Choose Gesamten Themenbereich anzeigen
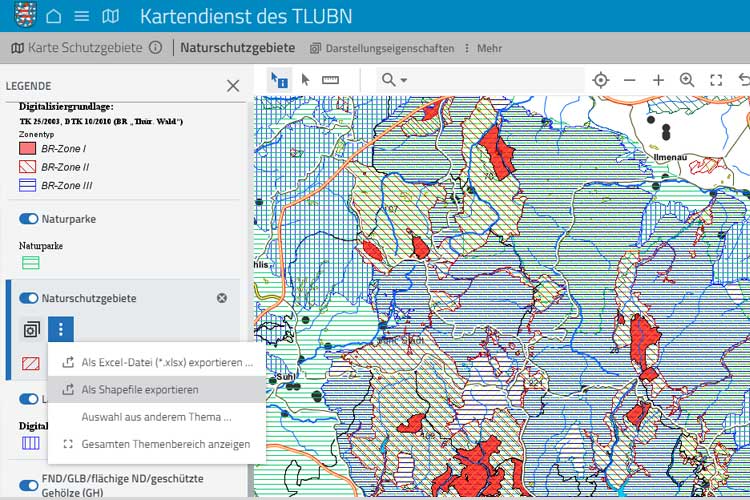750x500 pixels. coord(157,444)
